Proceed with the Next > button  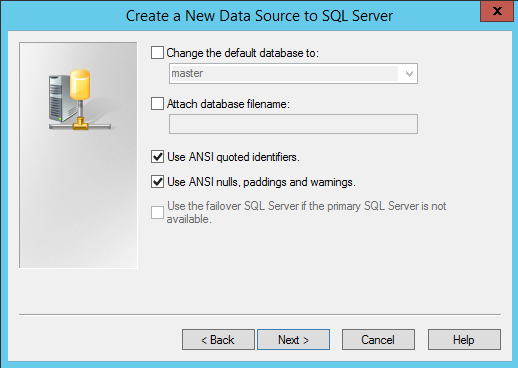click(293, 340)
